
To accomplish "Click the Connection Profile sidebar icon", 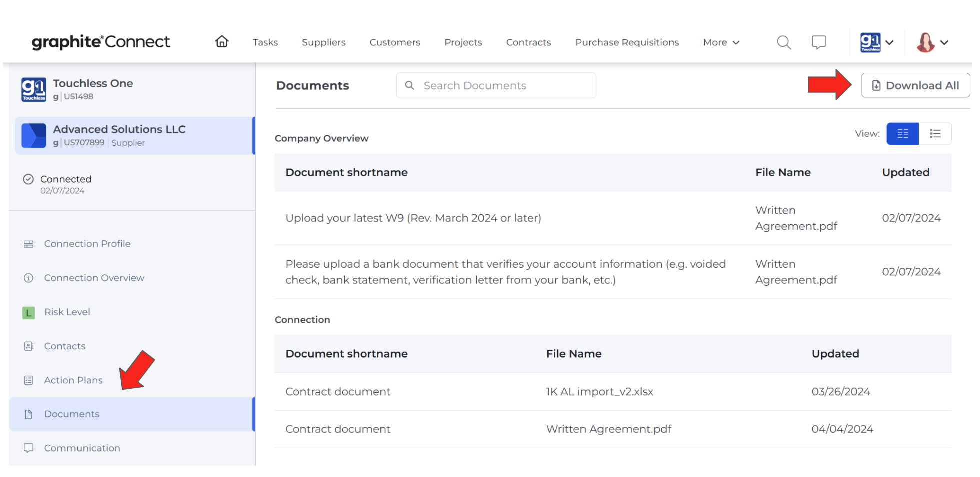I will pyautogui.click(x=29, y=244).
